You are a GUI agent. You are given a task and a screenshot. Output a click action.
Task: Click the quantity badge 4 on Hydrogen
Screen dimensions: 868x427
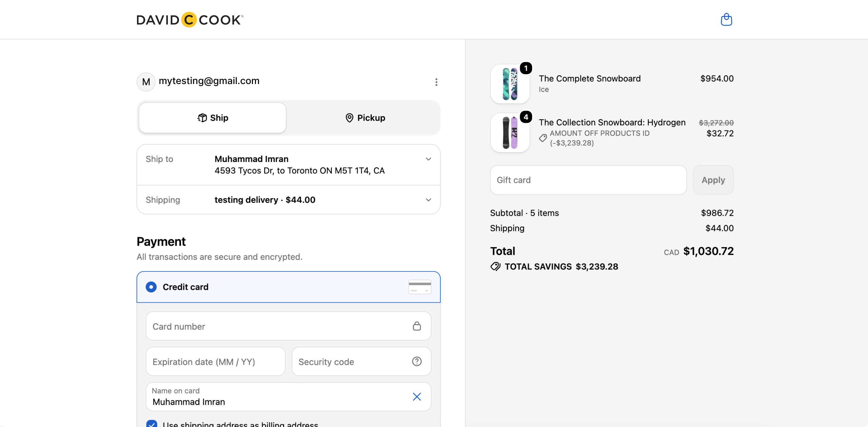(526, 117)
